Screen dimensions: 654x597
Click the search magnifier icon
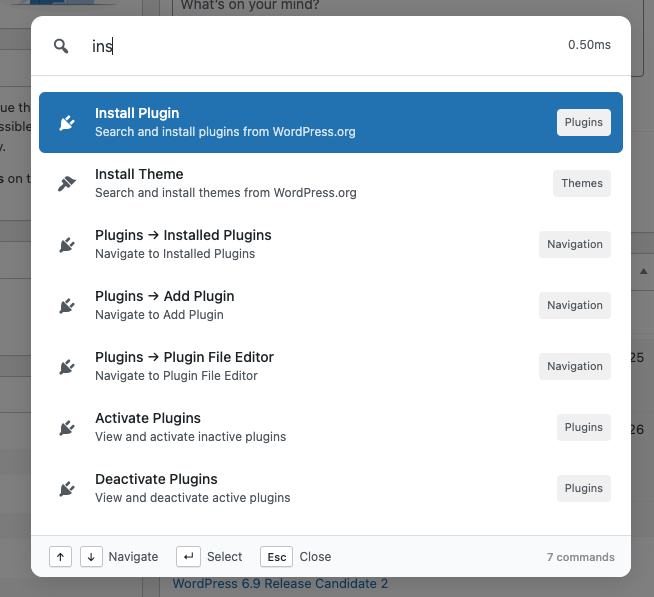[x=61, y=46]
